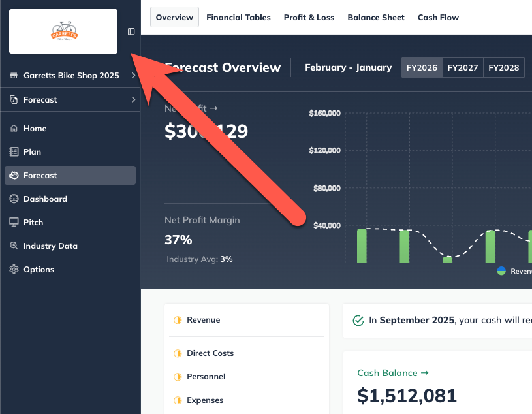Open the Home sidebar item
Image resolution: width=532 pixels, height=414 pixels.
coord(70,128)
